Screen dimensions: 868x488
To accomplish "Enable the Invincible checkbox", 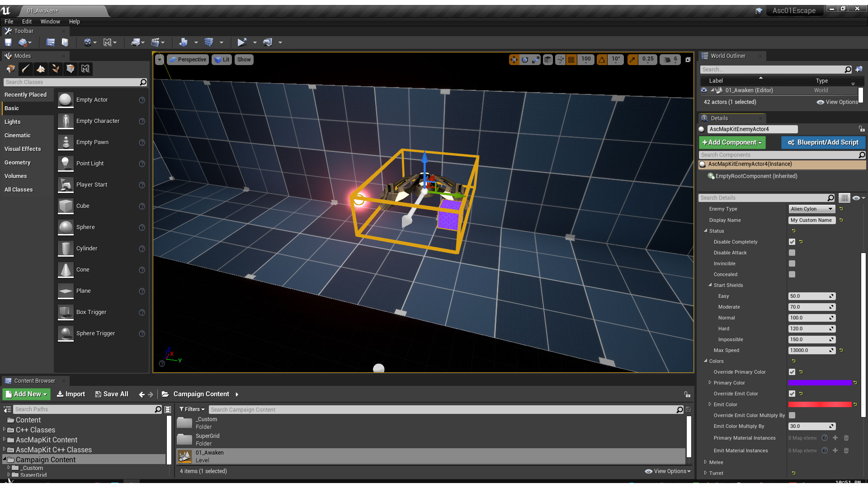I will 792,263.
